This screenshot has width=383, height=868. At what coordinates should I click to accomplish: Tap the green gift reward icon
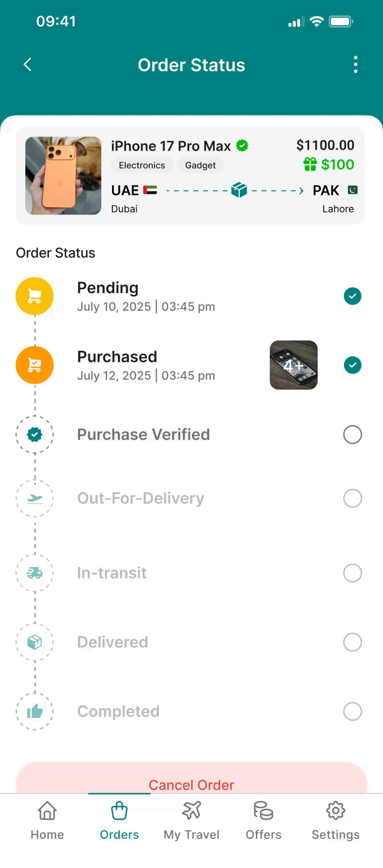[310, 164]
